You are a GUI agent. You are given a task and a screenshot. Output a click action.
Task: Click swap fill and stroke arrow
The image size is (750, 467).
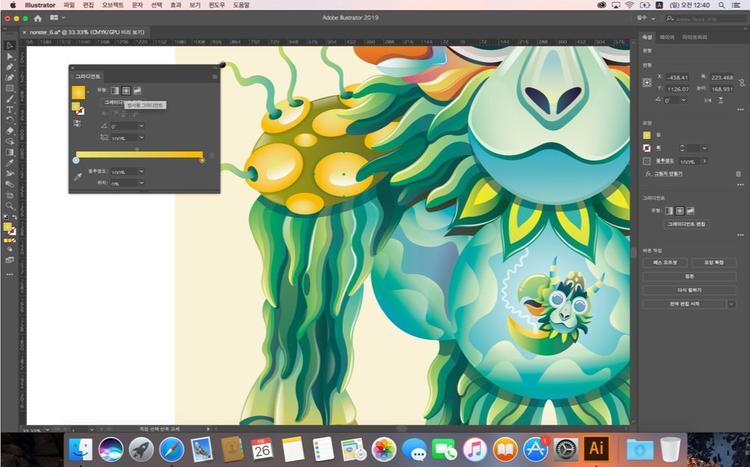[x=14, y=217]
